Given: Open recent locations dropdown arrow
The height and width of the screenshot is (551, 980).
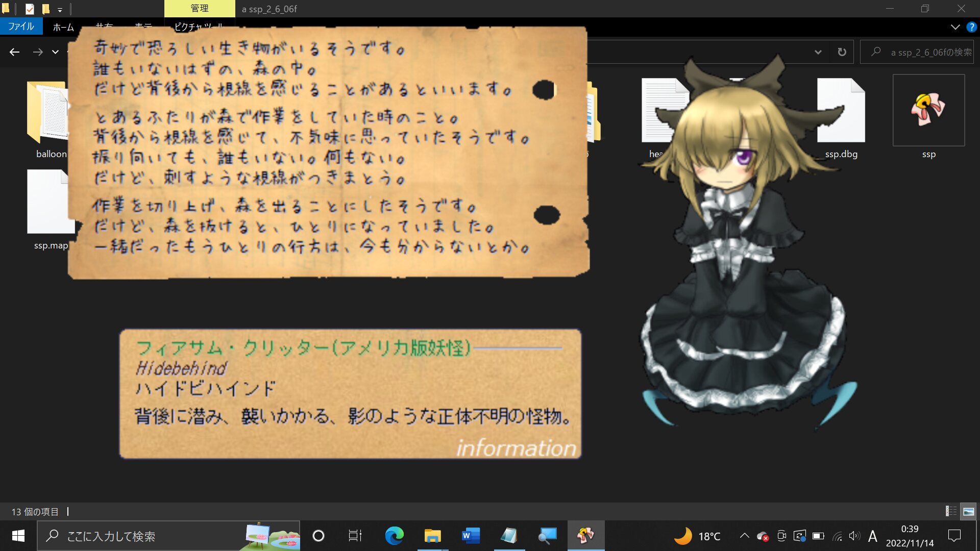Looking at the screenshot, I should tap(55, 52).
